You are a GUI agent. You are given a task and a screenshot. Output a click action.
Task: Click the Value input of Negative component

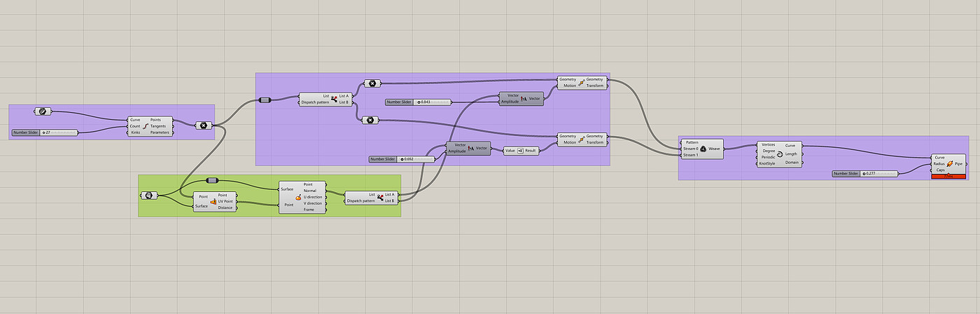(x=510, y=151)
